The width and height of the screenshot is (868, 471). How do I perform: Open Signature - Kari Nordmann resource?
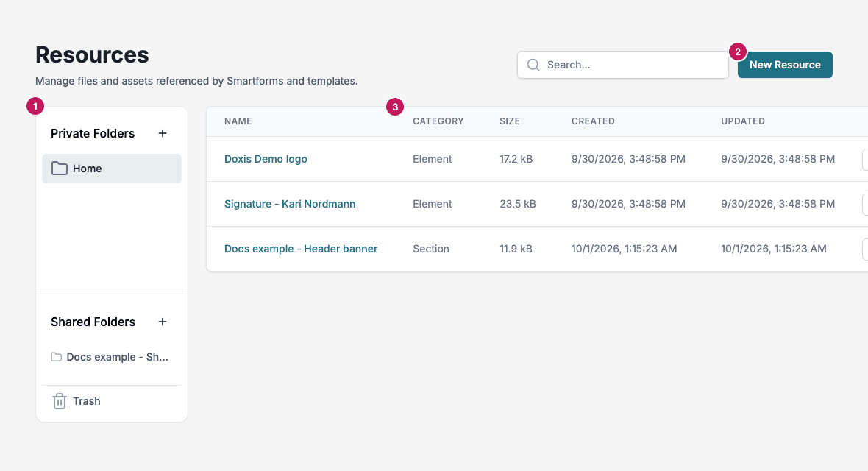(290, 204)
